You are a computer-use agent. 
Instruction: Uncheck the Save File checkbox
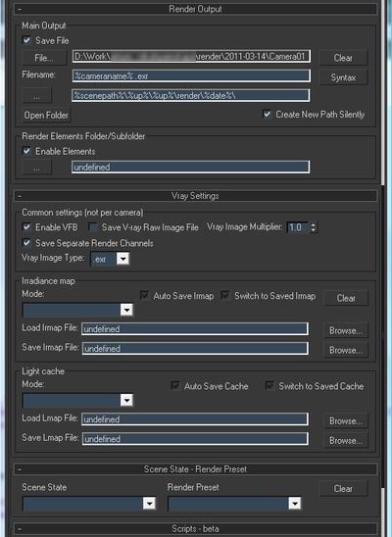[x=26, y=40]
